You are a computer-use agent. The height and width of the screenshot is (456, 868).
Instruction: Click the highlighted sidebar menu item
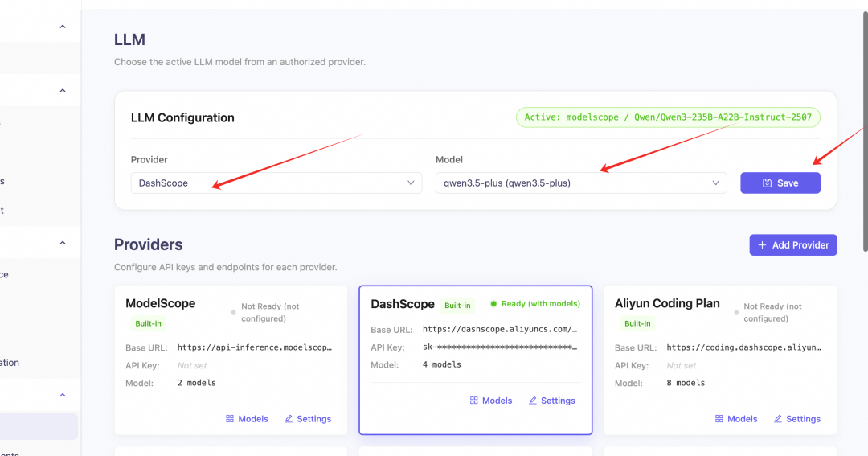pyautogui.click(x=39, y=426)
